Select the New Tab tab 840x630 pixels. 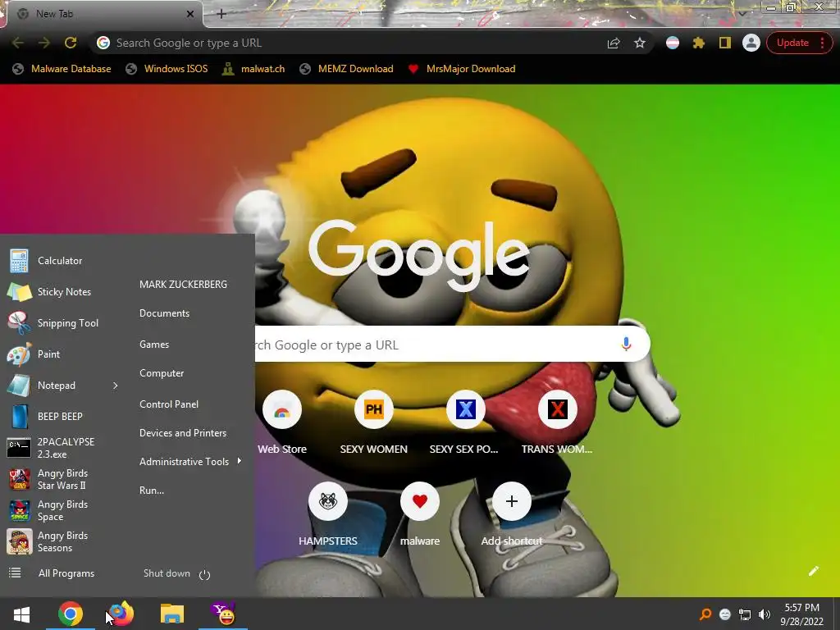[x=102, y=14]
